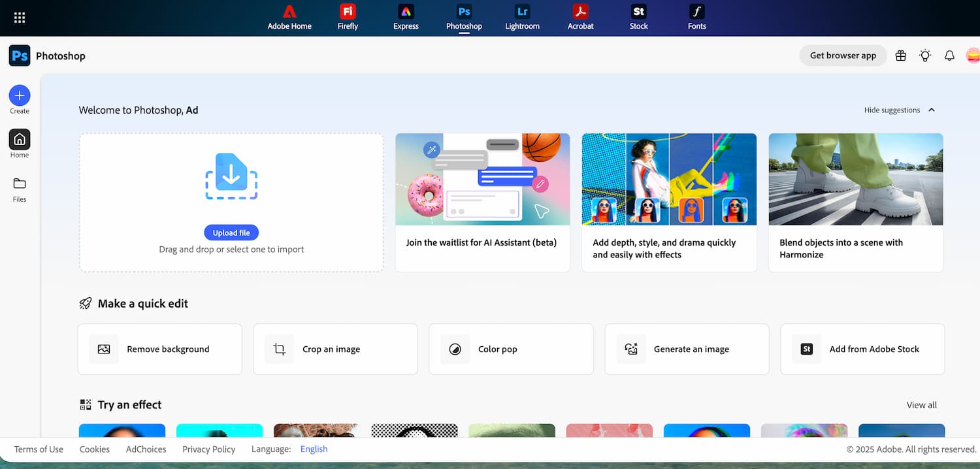
Task: Open notifications bell icon
Action: pyautogui.click(x=949, y=56)
